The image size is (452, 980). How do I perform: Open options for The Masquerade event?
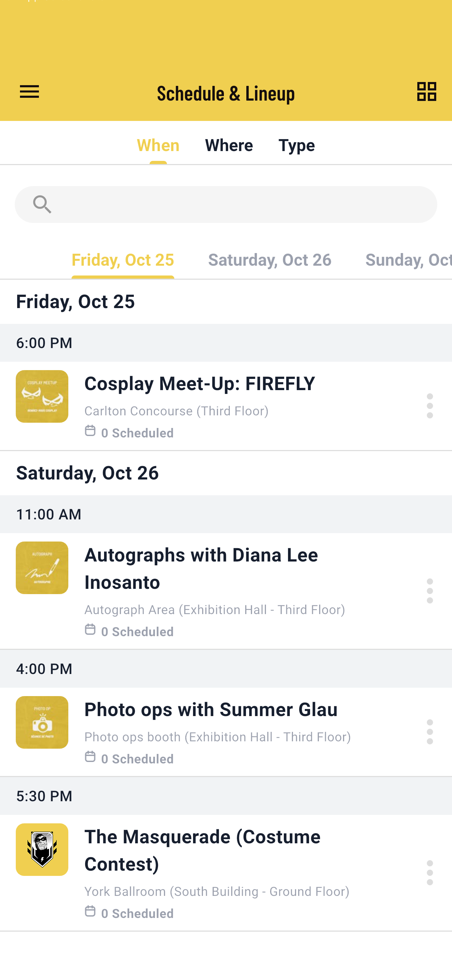[x=430, y=872]
